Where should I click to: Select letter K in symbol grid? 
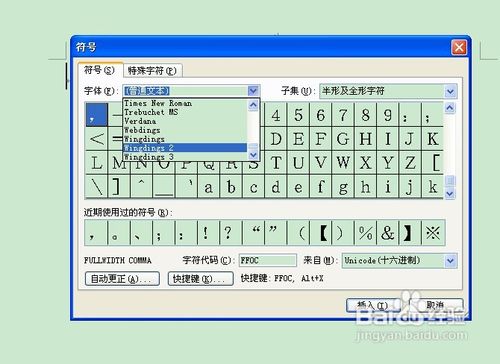point(433,139)
